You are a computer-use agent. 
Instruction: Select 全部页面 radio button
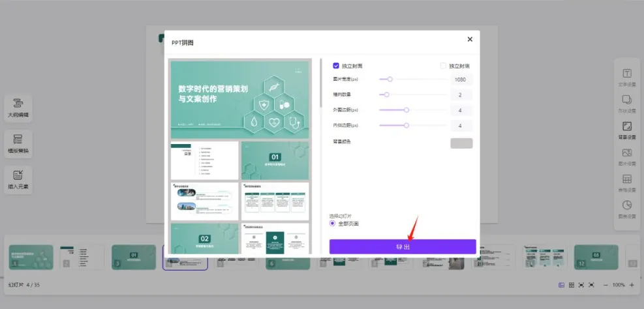(x=332, y=223)
